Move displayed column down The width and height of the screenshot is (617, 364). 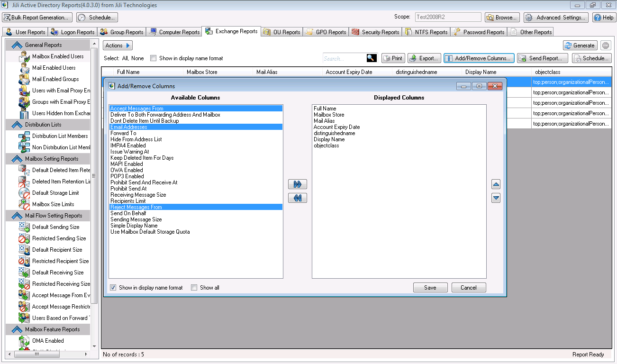point(496,198)
